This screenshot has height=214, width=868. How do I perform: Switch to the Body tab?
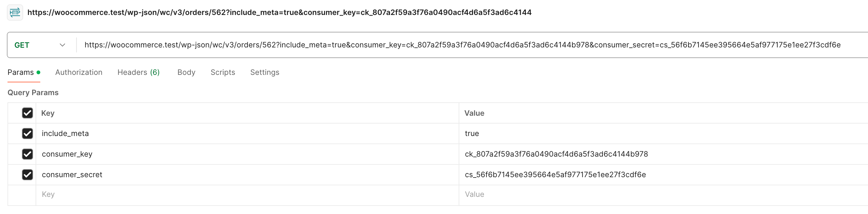pyautogui.click(x=186, y=72)
